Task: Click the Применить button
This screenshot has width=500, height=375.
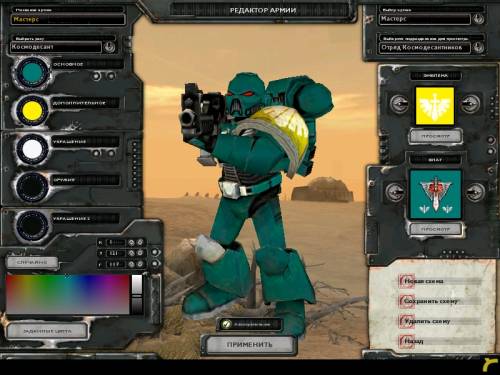Action: click(x=249, y=344)
